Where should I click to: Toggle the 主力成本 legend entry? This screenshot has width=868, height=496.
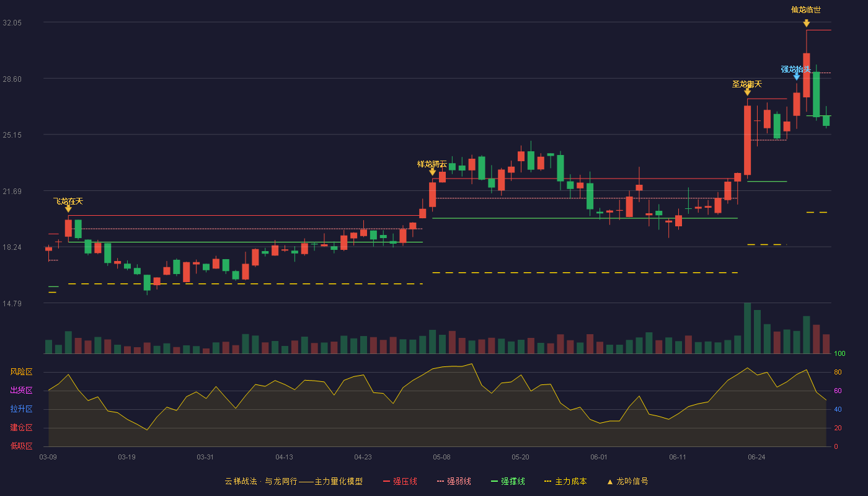tap(565, 481)
